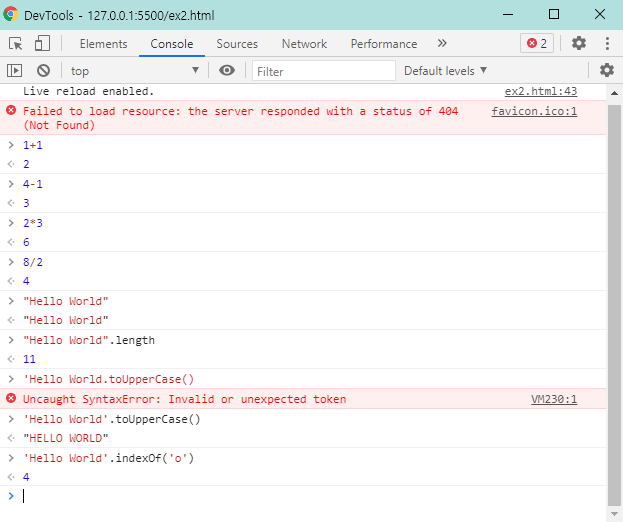Maximize the DevTools window

point(554,15)
